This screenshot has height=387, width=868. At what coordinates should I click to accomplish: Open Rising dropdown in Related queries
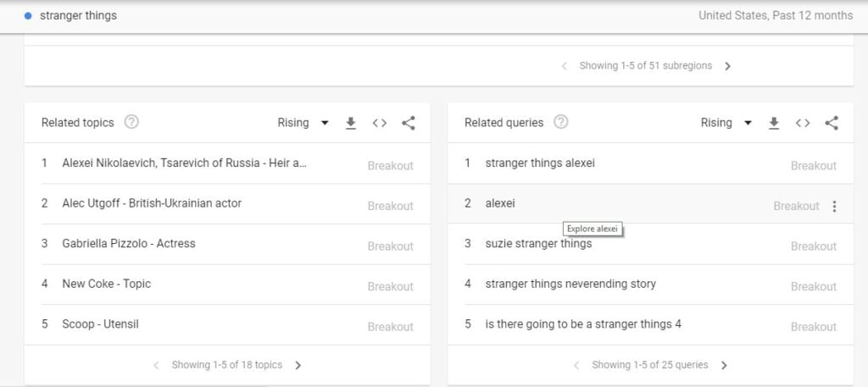tap(726, 123)
